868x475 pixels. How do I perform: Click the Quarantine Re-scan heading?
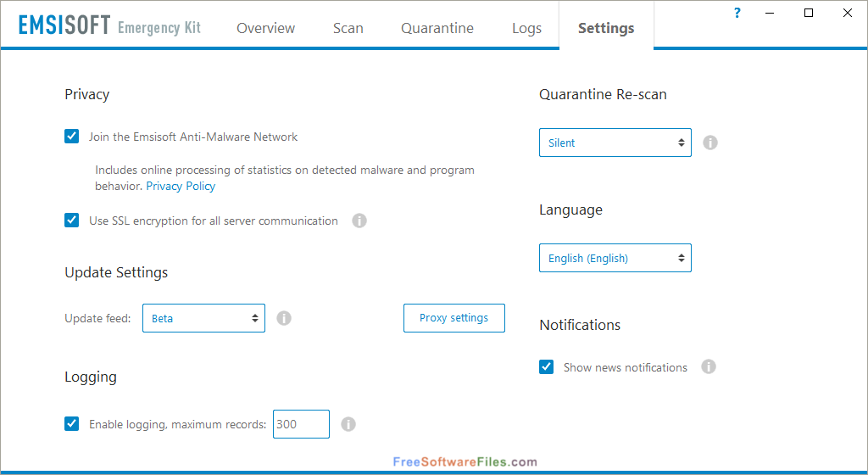(603, 95)
